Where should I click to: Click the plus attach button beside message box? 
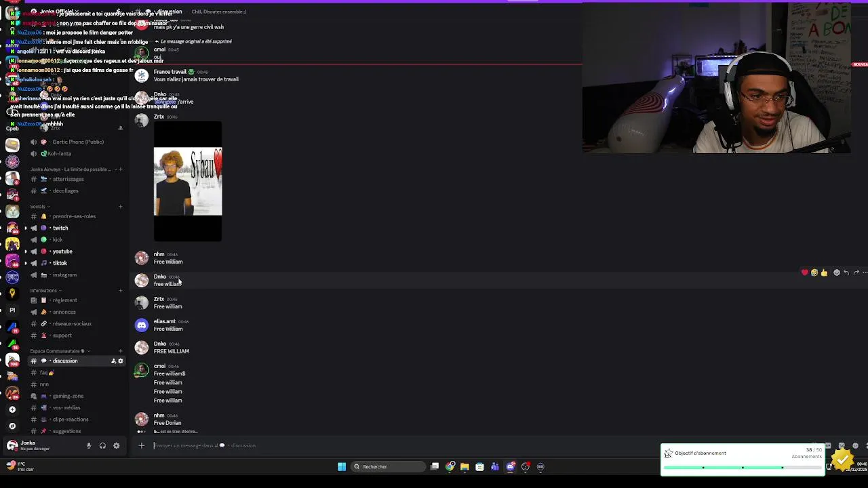141,445
